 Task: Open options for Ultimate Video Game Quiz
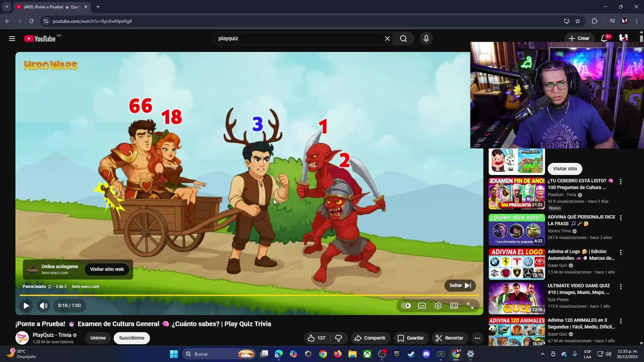point(621,287)
